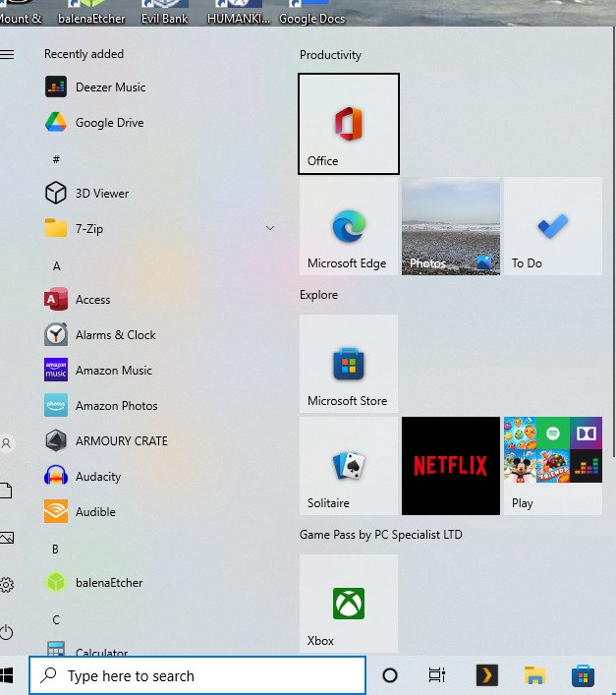Click the 'A' letter header
The height and width of the screenshot is (695, 616).
[56, 266]
